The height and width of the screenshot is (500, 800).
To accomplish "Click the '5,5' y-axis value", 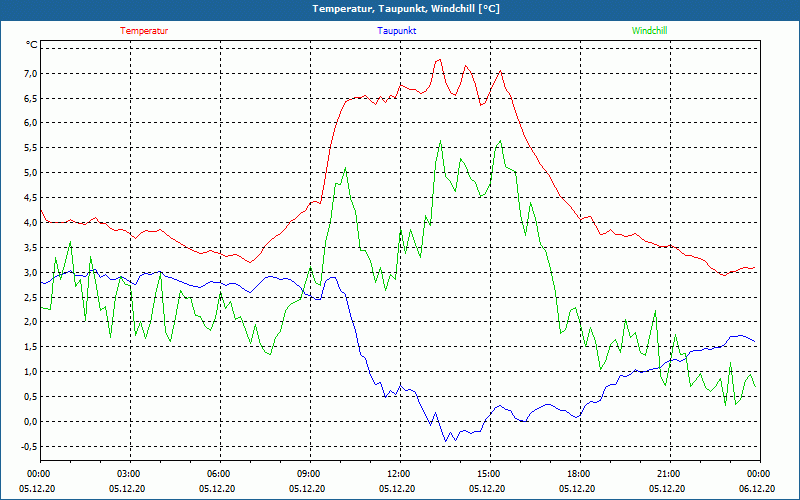I will [x=31, y=148].
